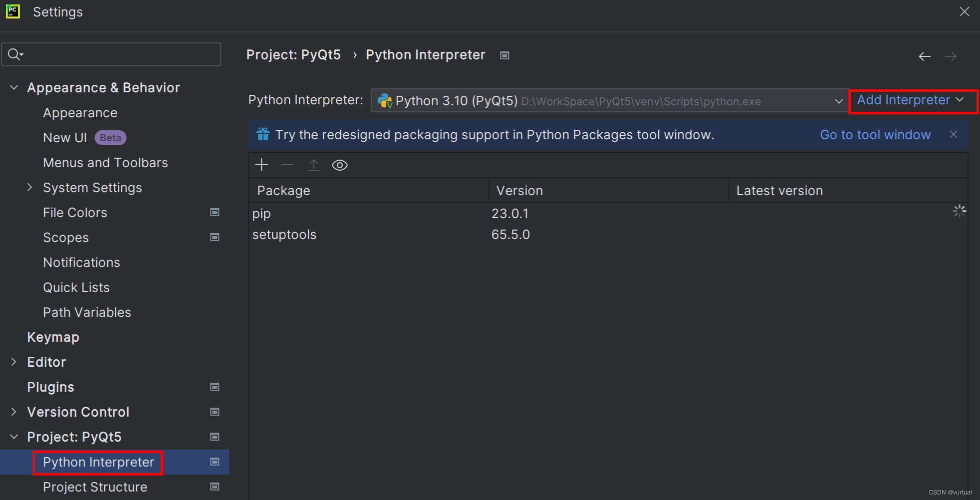
Task: Navigate back with the left arrow
Action: [925, 56]
